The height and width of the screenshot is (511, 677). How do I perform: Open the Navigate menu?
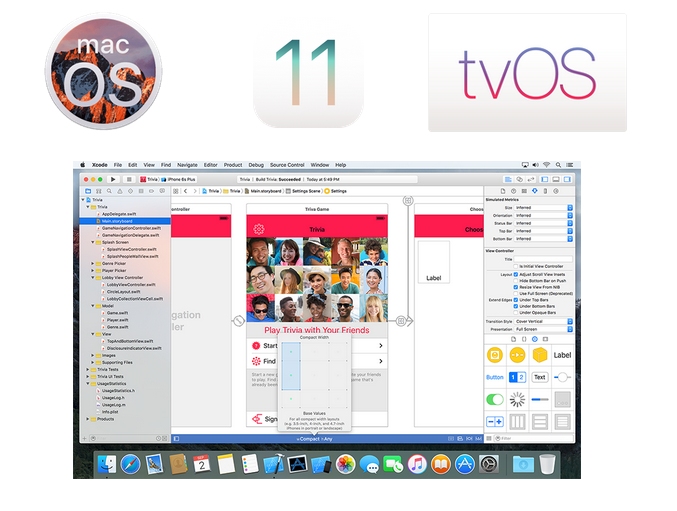click(187, 165)
